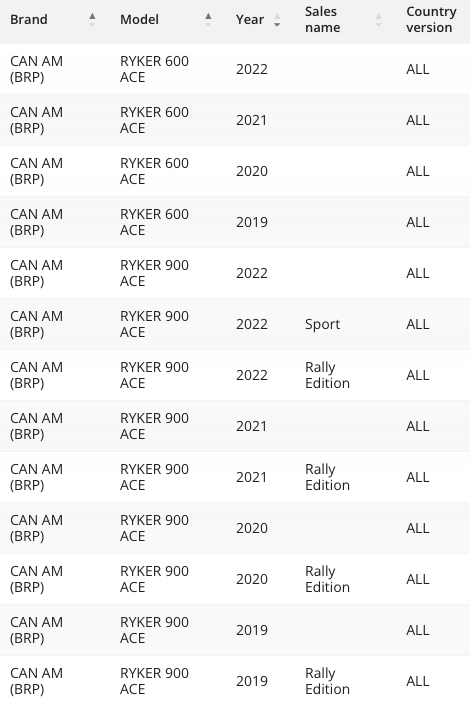Click the Country version column header
Viewport: 470px width, 710px height.
pyautogui.click(x=431, y=19)
